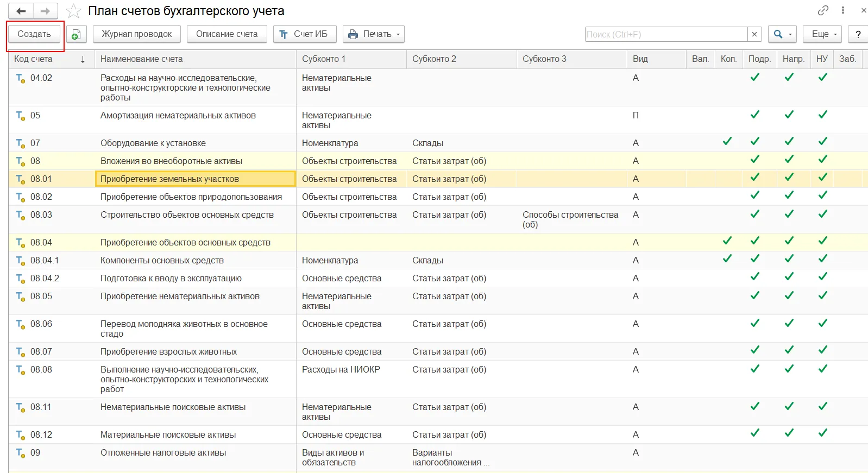
Task: Click the Кол. checkmark in row 08.04
Action: click(727, 241)
